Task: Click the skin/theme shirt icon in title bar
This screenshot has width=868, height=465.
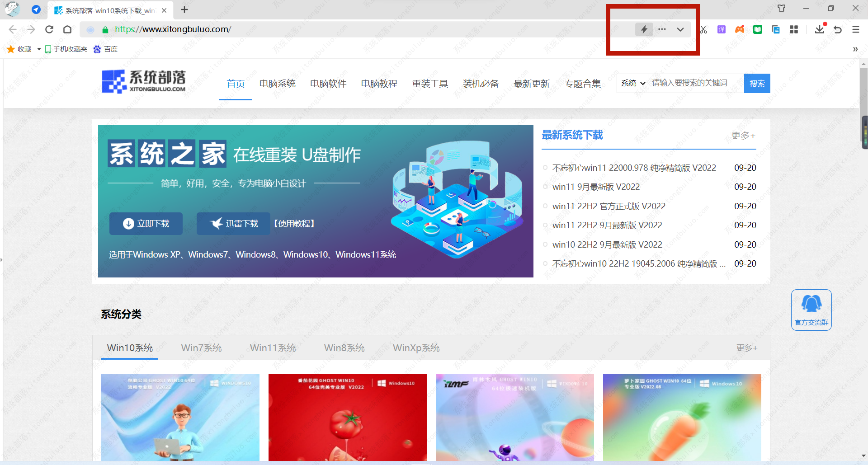Action: pyautogui.click(x=782, y=8)
